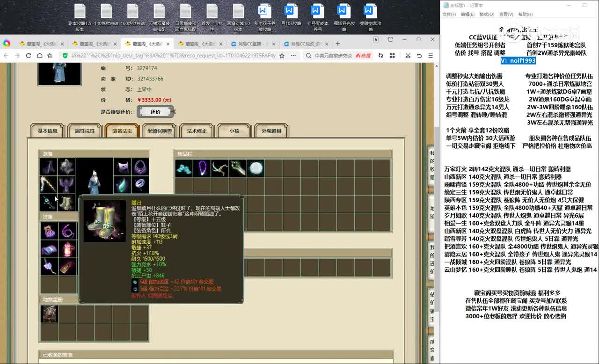Switch to the 坐骑召唤兽 tab
The height and width of the screenshot is (364, 599).
click(x=160, y=131)
